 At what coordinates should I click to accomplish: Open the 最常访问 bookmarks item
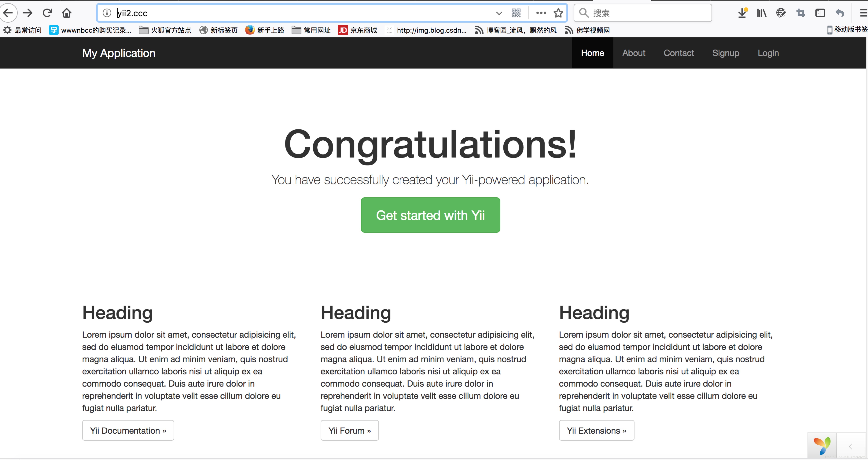coord(22,30)
